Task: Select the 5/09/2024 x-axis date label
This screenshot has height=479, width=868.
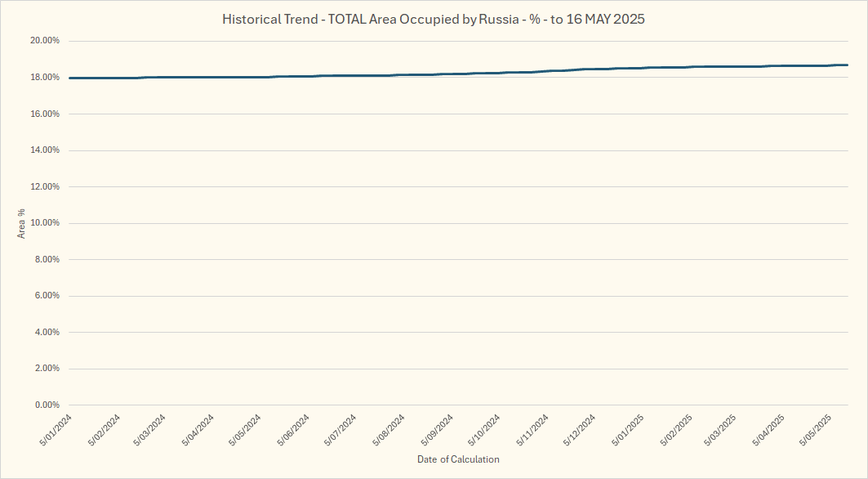Action: (x=437, y=430)
